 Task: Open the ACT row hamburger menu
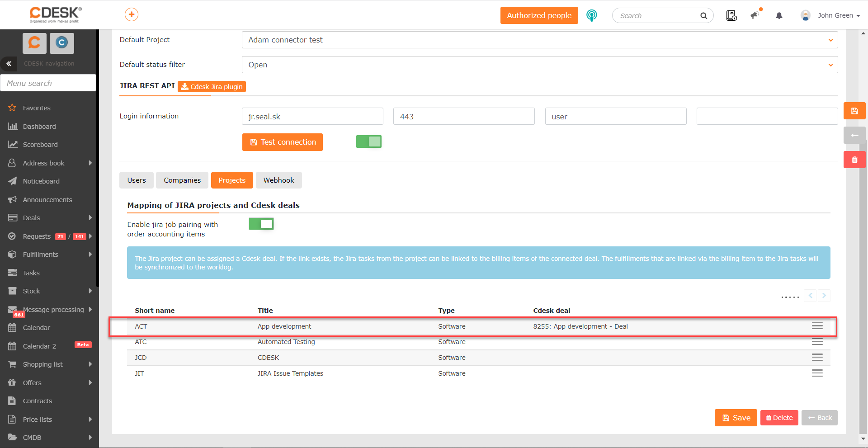[817, 326]
